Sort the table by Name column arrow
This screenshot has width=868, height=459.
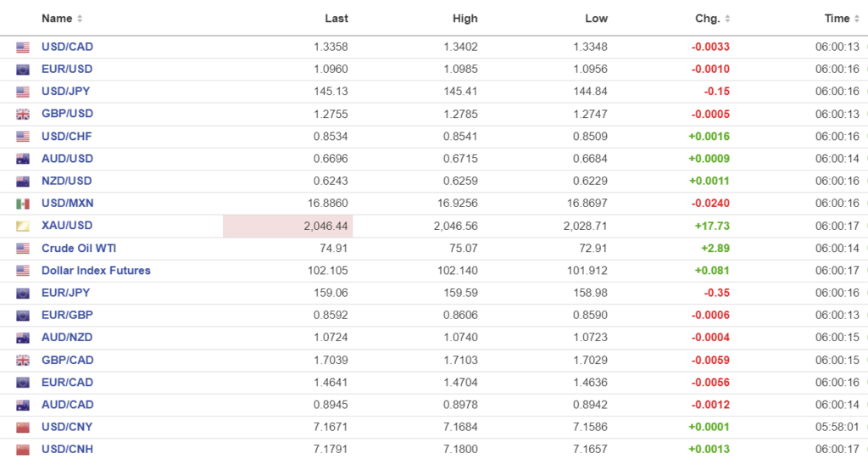coord(80,19)
